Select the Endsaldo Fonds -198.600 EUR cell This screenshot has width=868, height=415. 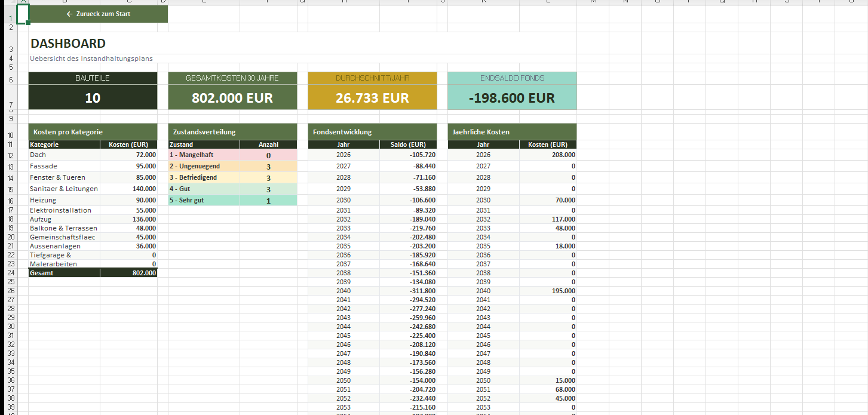pyautogui.click(x=512, y=98)
